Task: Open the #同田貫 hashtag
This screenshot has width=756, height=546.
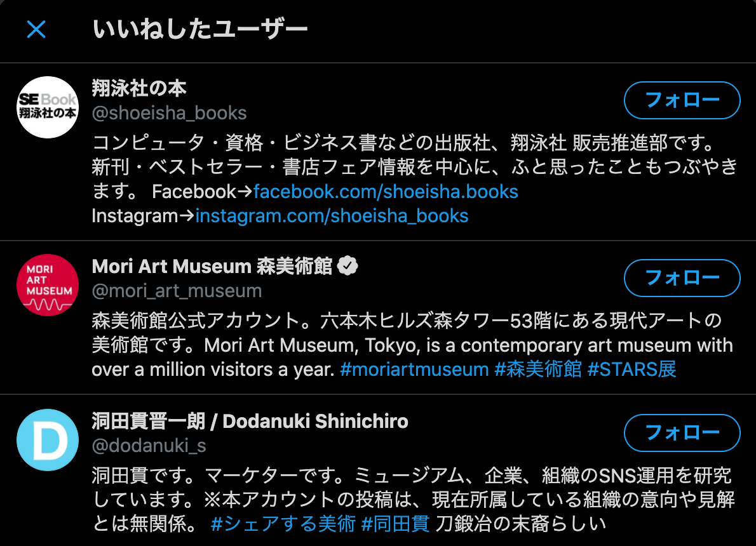Action: click(395, 524)
